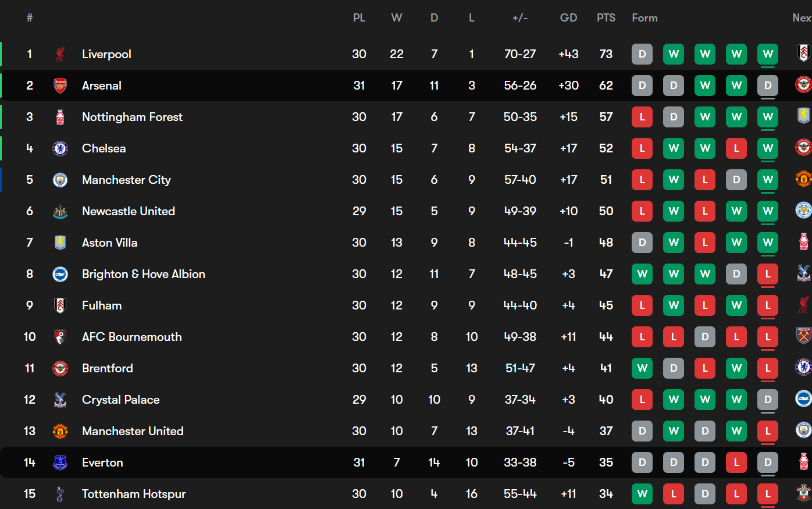Open Chelsea's team badge

pyautogui.click(x=60, y=148)
